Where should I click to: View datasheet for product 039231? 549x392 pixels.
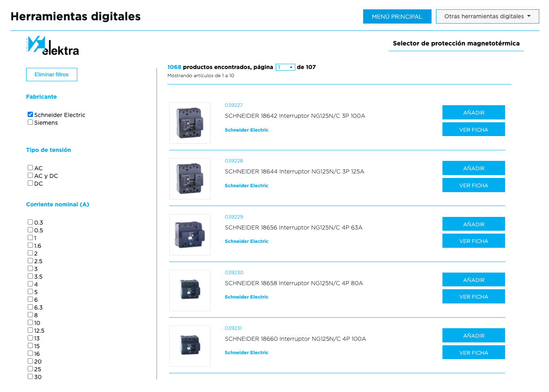pyautogui.click(x=474, y=353)
